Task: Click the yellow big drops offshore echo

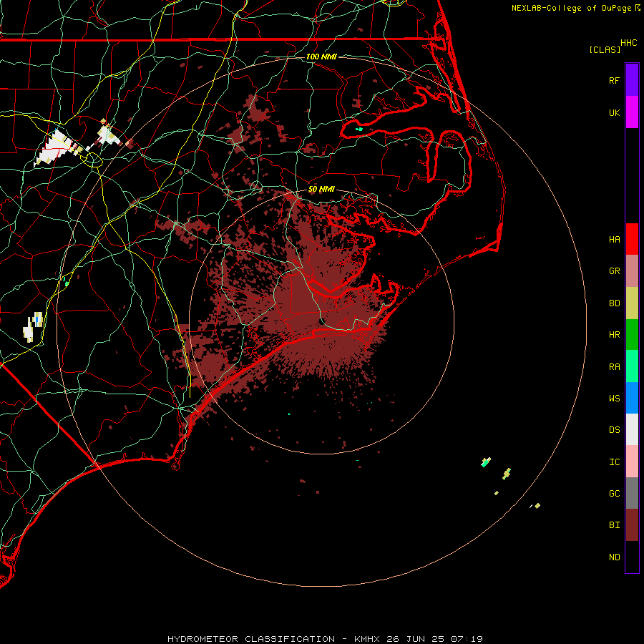Action: (x=507, y=474)
